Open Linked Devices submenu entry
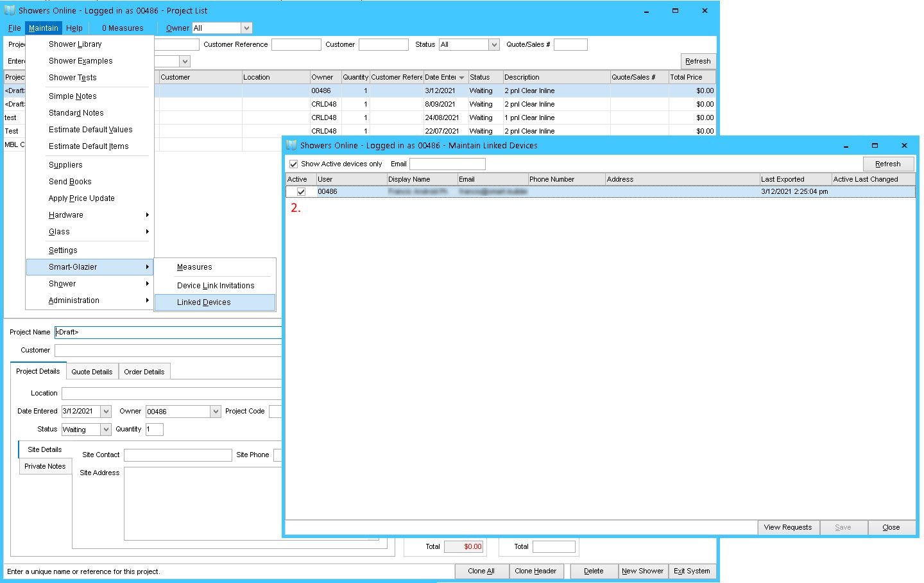Viewport: 924px width, 583px height. (x=215, y=302)
